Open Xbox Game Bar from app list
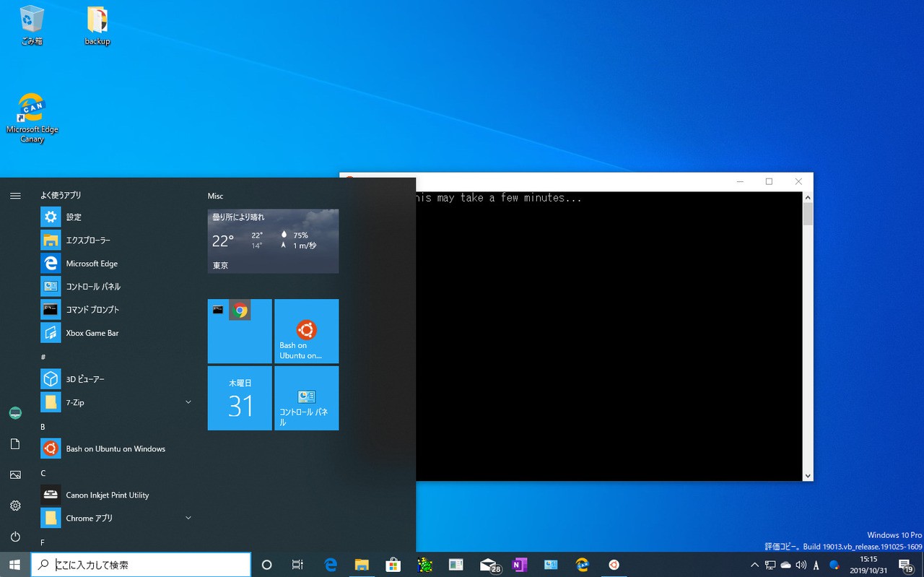924x577 pixels. pyautogui.click(x=92, y=333)
